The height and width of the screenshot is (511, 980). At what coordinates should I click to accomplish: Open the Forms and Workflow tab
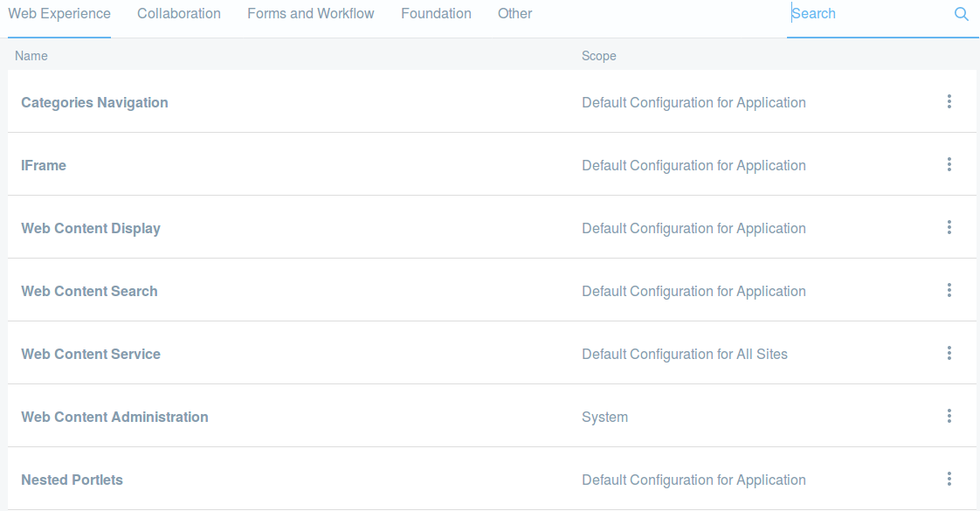point(311,14)
